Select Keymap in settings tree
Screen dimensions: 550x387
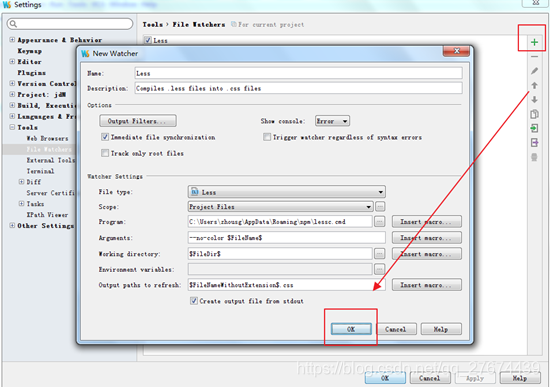click(30, 51)
